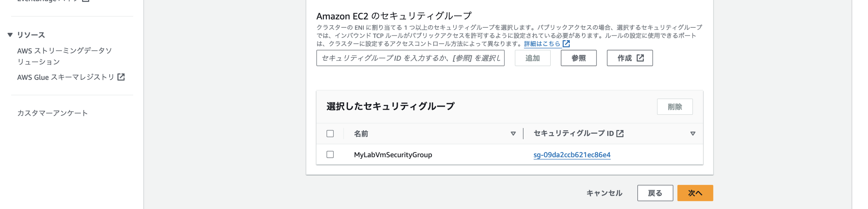Select the header checkbox for all security groups
The height and width of the screenshot is (209, 868).
click(x=330, y=134)
